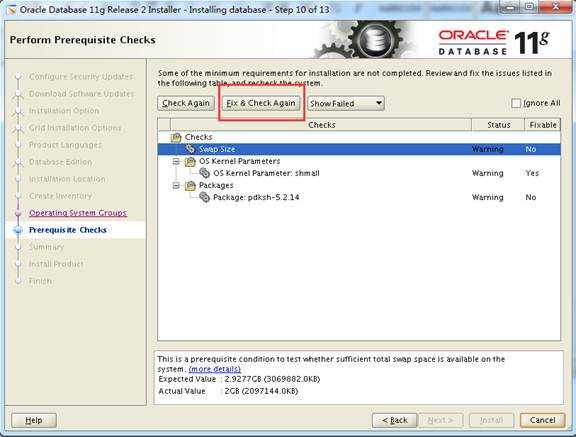The height and width of the screenshot is (437, 576).
Task: Click the Fixable column header
Action: tap(543, 125)
